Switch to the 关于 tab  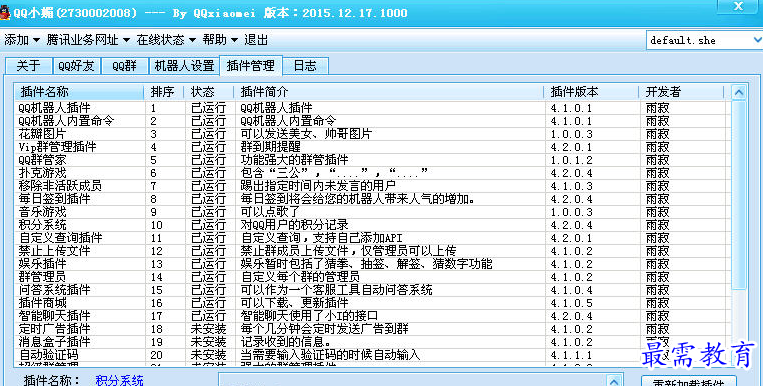28,66
